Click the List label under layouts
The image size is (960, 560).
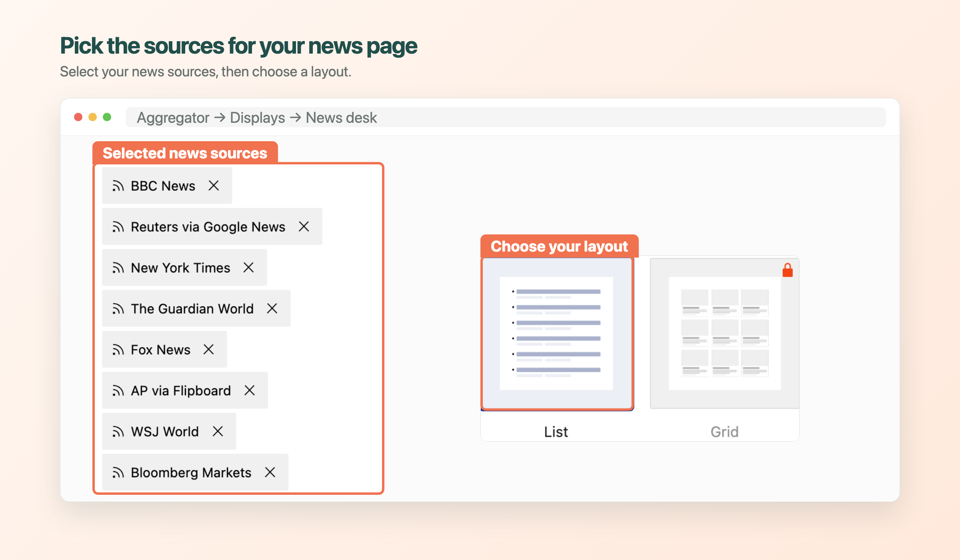(x=556, y=432)
